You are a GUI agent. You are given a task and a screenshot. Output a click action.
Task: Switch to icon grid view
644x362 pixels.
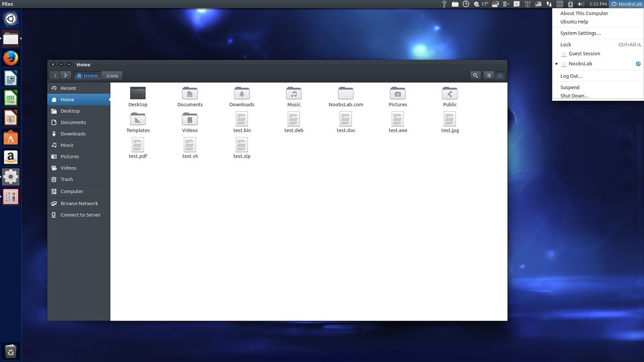[x=500, y=75]
